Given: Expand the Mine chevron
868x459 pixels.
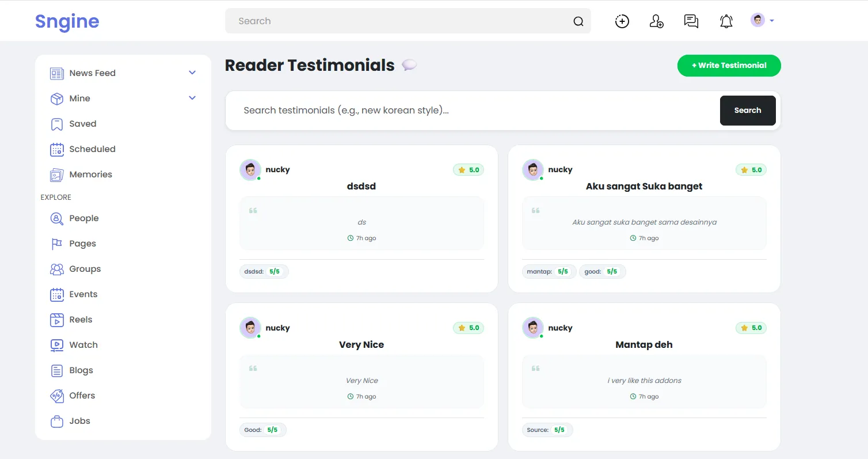Looking at the screenshot, I should click(x=192, y=98).
